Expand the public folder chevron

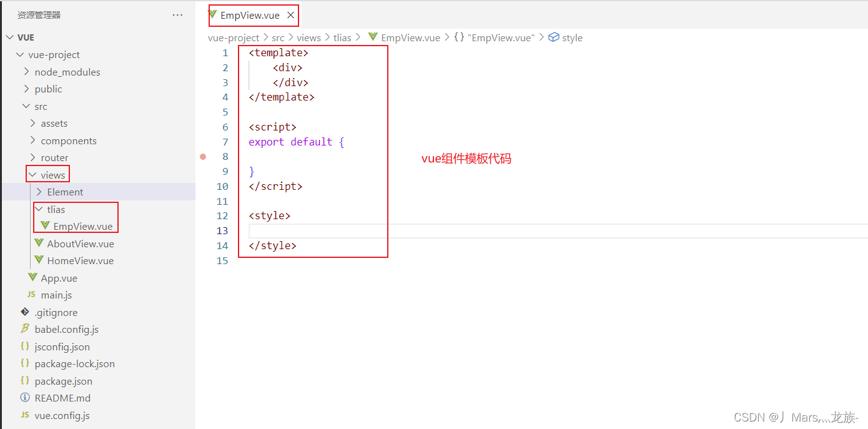(27, 89)
